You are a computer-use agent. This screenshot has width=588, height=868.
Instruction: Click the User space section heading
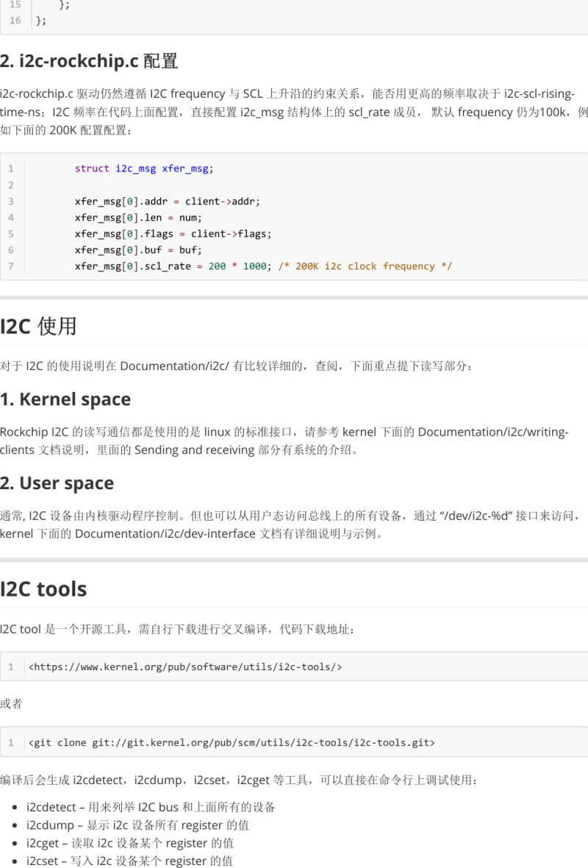[x=56, y=483]
